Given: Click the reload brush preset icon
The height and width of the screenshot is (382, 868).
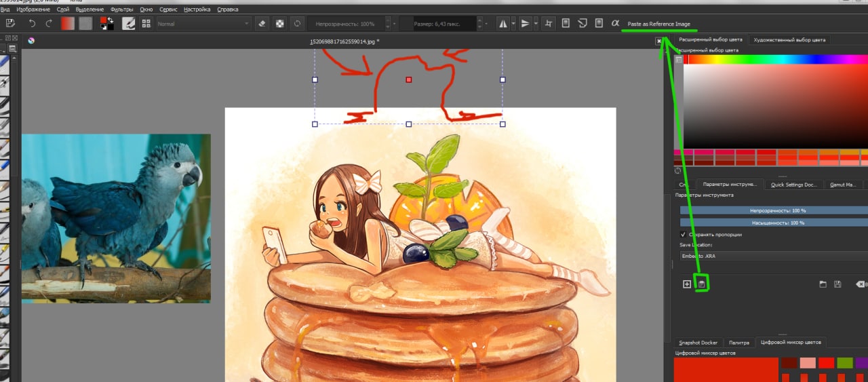Looking at the screenshot, I should (296, 24).
